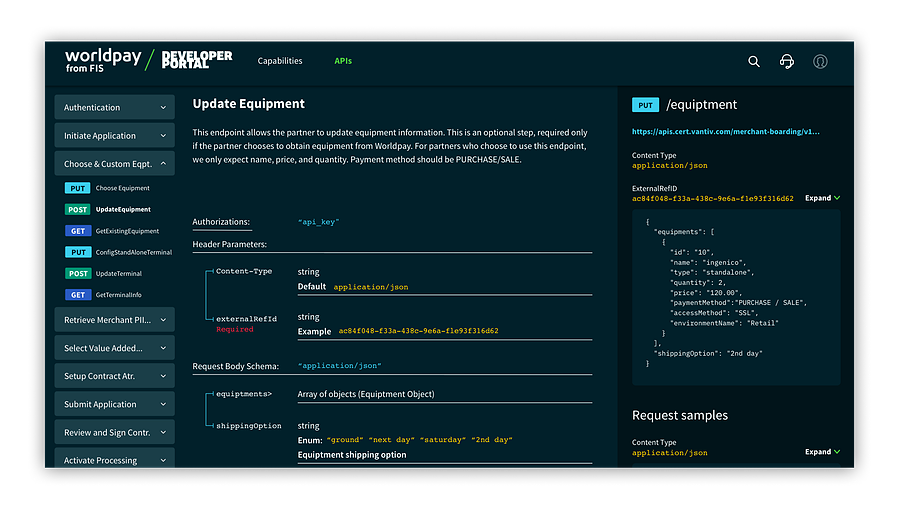The image size is (899, 506).
Task: Click the POST badge beside UpdateTerminal
Action: point(77,273)
